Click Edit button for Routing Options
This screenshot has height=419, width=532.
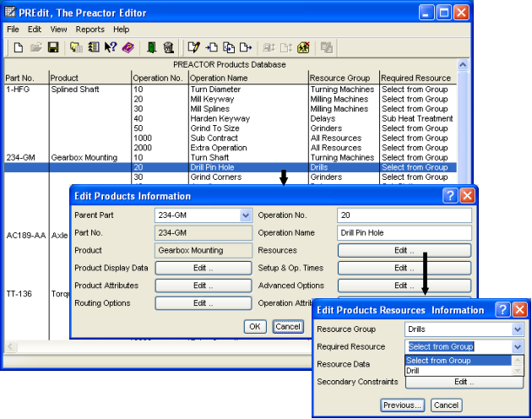pos(204,303)
